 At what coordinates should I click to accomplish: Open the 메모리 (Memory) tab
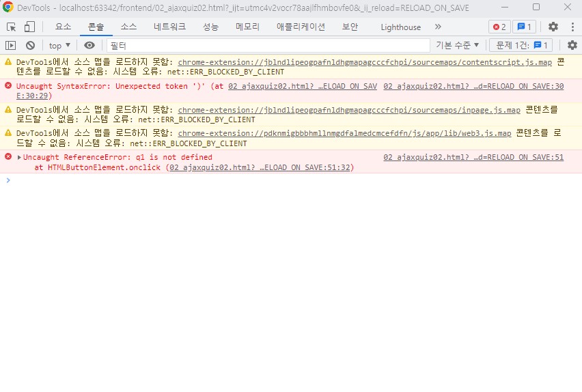[247, 27]
